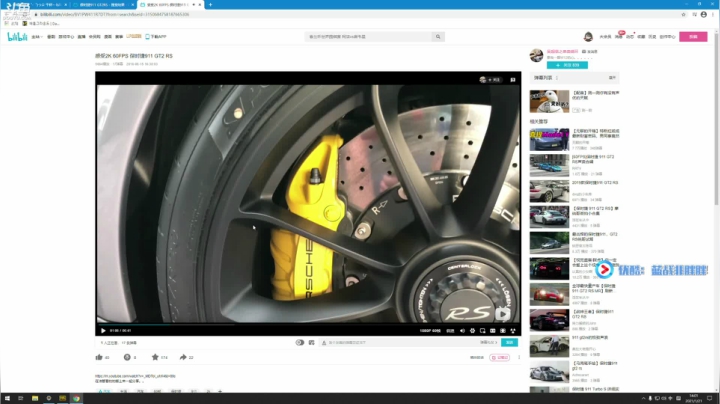The height and width of the screenshot is (404, 720).
Task: Switch the player to wide-screen mode
Action: coord(493,331)
